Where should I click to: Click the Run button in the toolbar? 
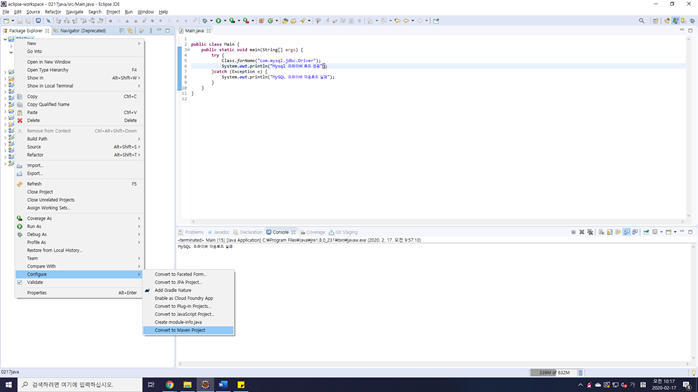pos(219,20)
